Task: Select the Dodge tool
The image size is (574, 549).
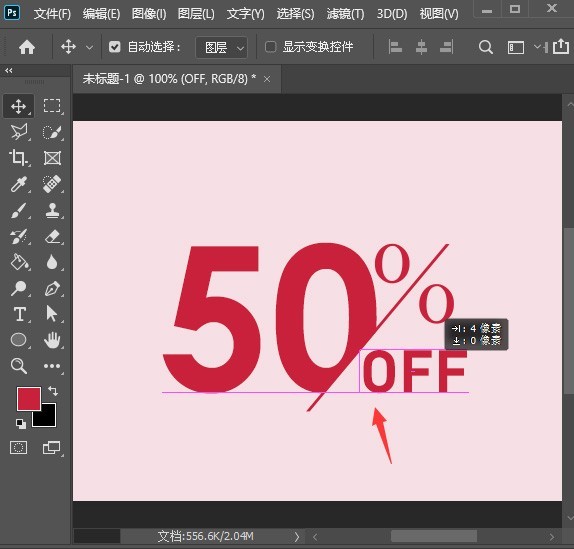Action: pyautogui.click(x=18, y=288)
